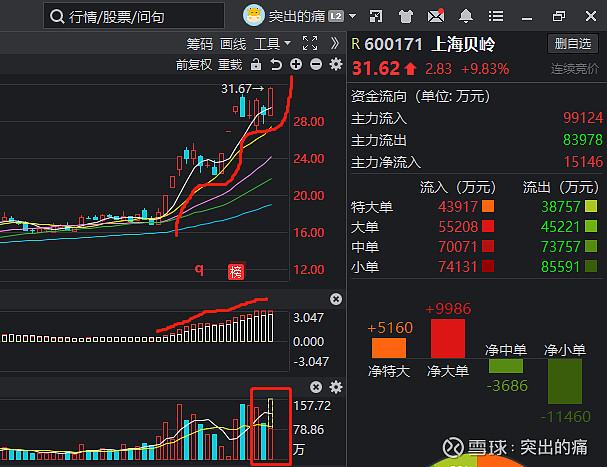Expand the 工具 dropdown triangle

click(x=287, y=43)
